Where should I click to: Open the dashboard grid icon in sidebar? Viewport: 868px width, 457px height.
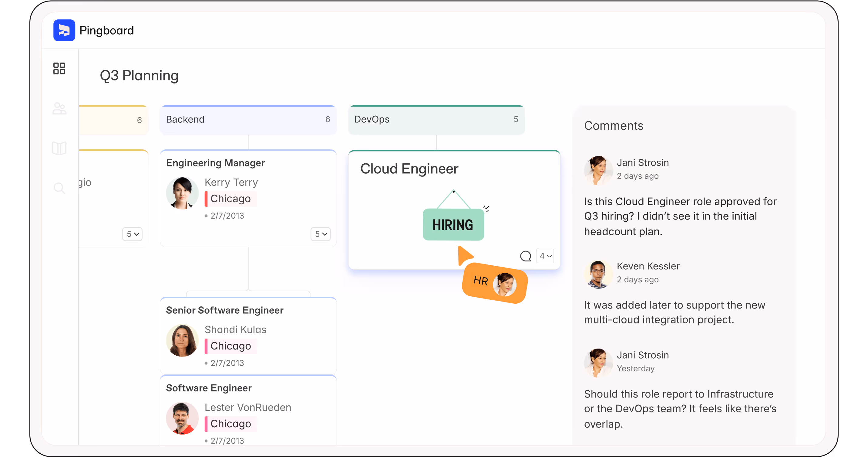click(59, 68)
